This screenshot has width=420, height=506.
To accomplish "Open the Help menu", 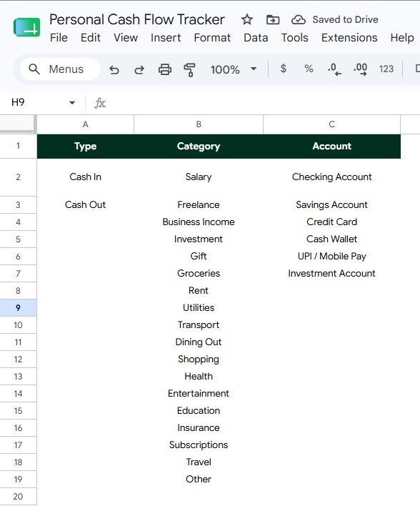I will click(402, 38).
